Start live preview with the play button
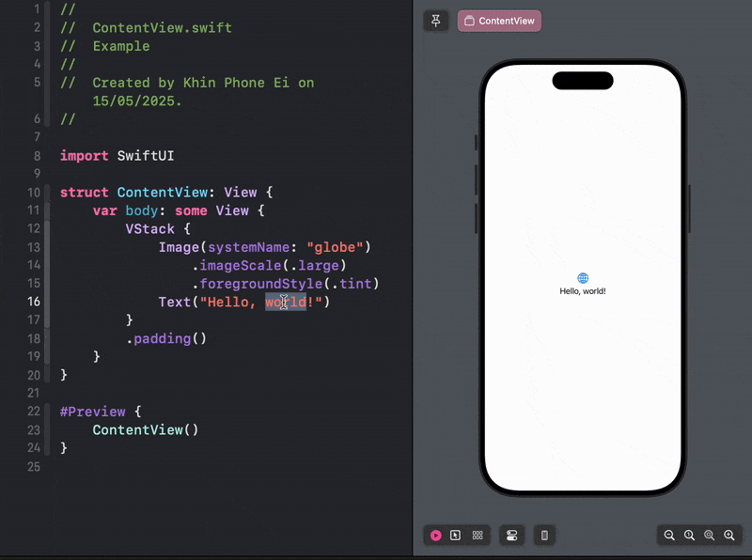The height and width of the screenshot is (560, 752). click(x=436, y=535)
